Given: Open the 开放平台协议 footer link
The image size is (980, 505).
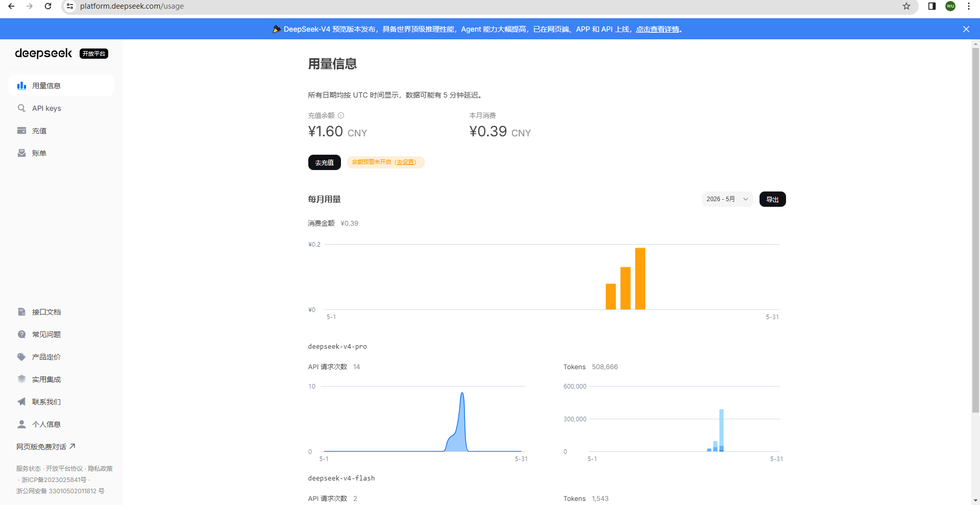Looking at the screenshot, I should point(64,468).
